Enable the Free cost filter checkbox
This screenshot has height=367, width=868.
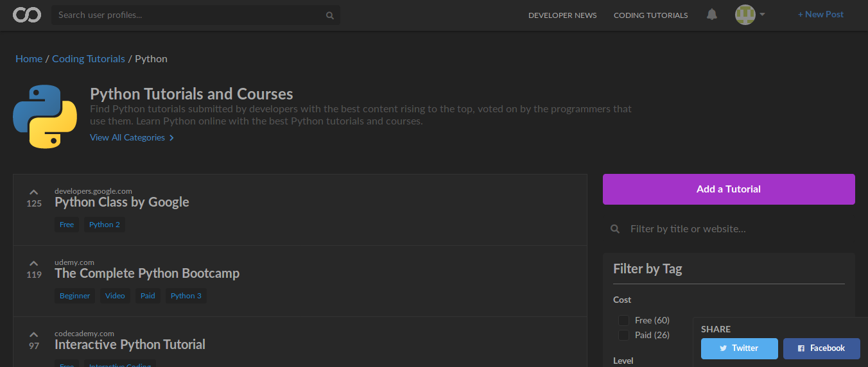click(x=623, y=320)
